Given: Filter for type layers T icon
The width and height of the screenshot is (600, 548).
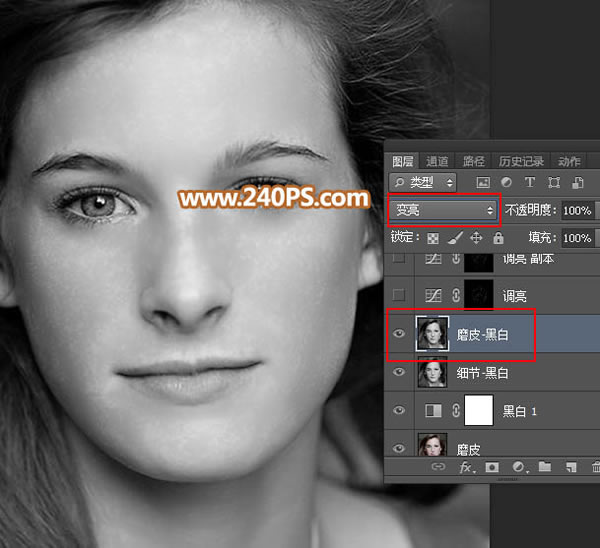Looking at the screenshot, I should pos(530,182).
